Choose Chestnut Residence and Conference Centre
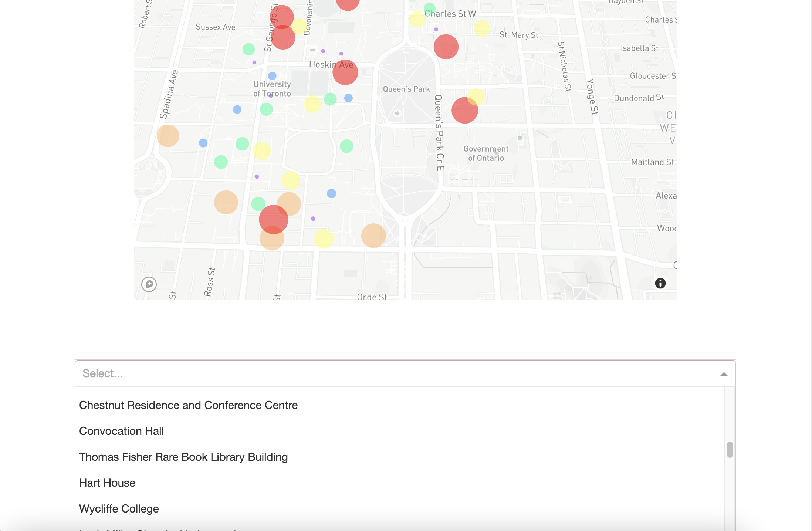812x531 pixels. pyautogui.click(x=188, y=405)
